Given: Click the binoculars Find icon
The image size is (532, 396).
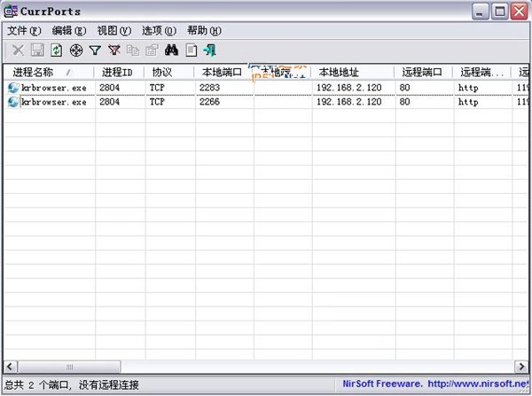Looking at the screenshot, I should tap(171, 50).
